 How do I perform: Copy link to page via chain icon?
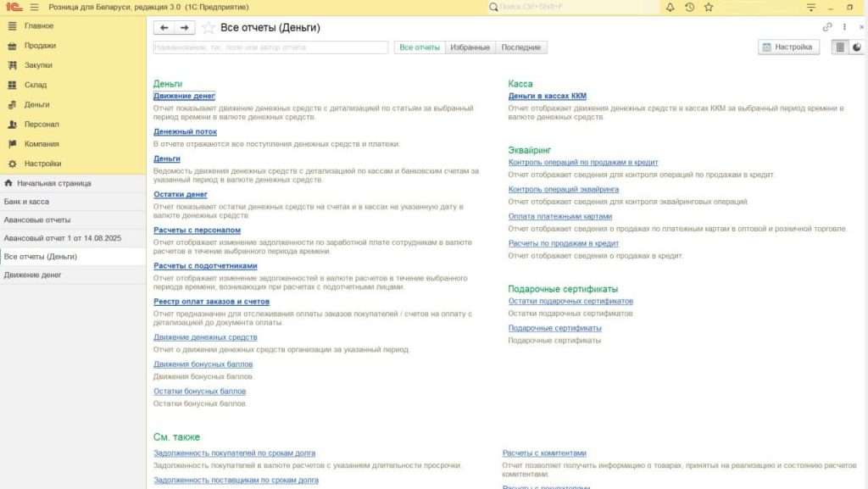[828, 27]
